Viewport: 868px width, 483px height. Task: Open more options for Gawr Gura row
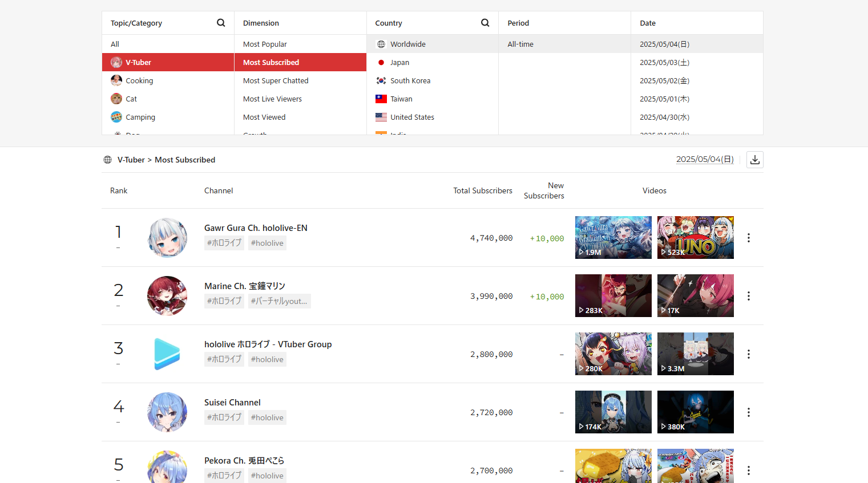tap(749, 238)
